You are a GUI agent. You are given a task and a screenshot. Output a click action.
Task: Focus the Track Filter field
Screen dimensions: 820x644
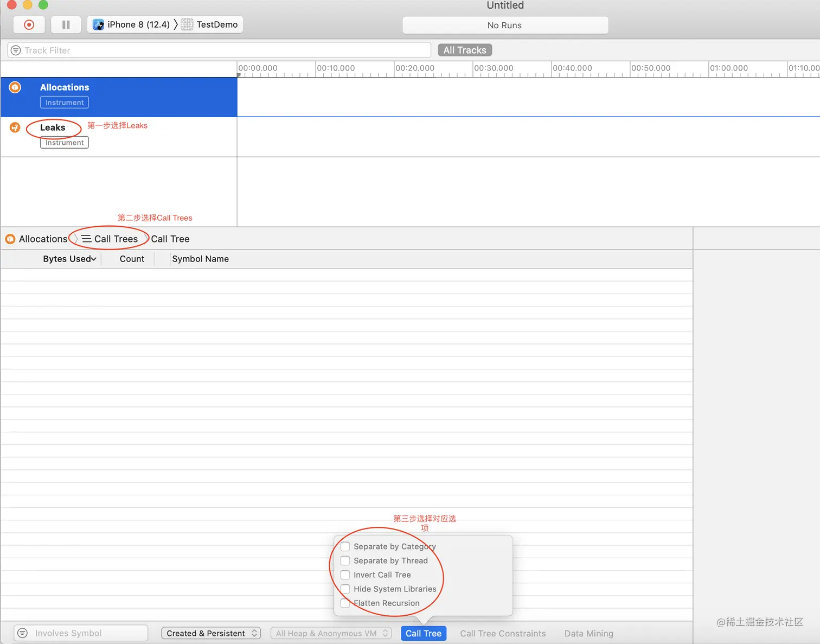(x=220, y=50)
